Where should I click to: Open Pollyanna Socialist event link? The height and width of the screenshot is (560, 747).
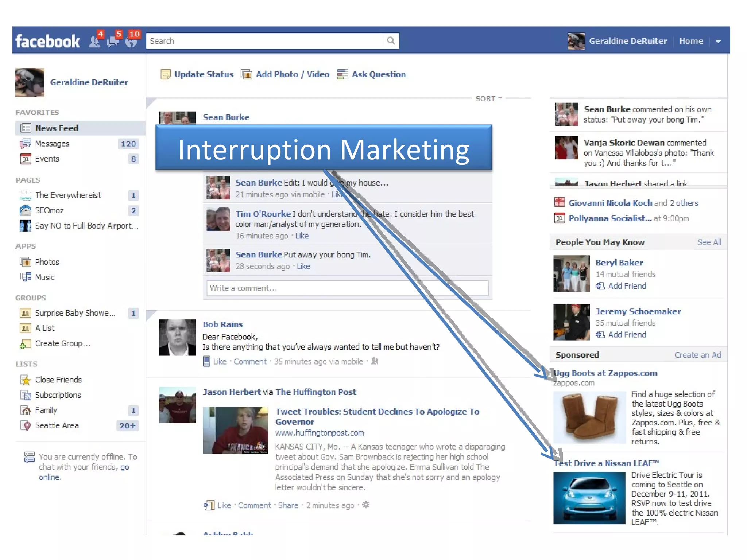tap(610, 218)
